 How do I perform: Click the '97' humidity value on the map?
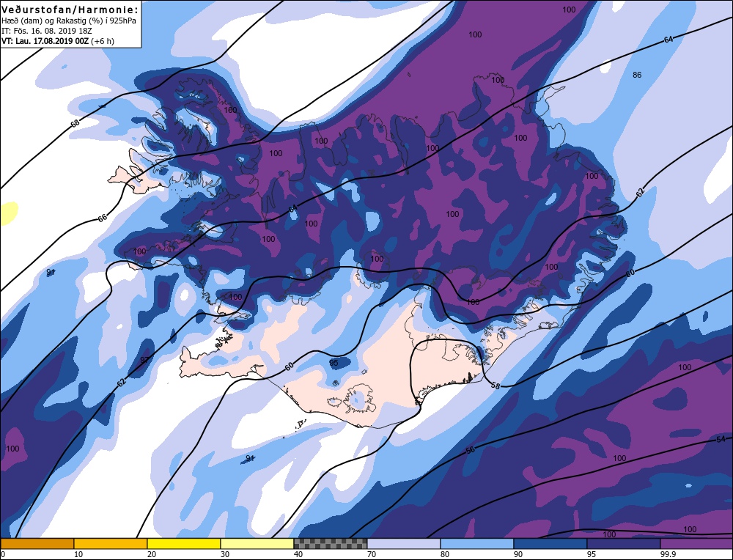click(145, 359)
